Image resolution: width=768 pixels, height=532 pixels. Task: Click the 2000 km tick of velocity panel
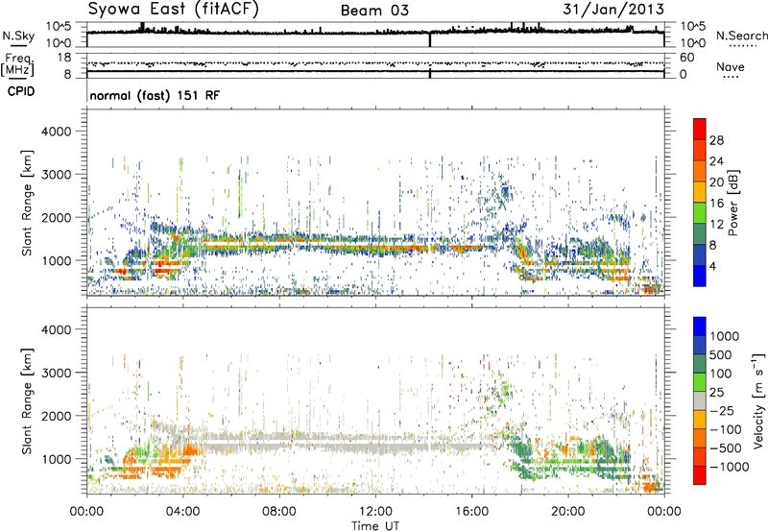pos(56,416)
